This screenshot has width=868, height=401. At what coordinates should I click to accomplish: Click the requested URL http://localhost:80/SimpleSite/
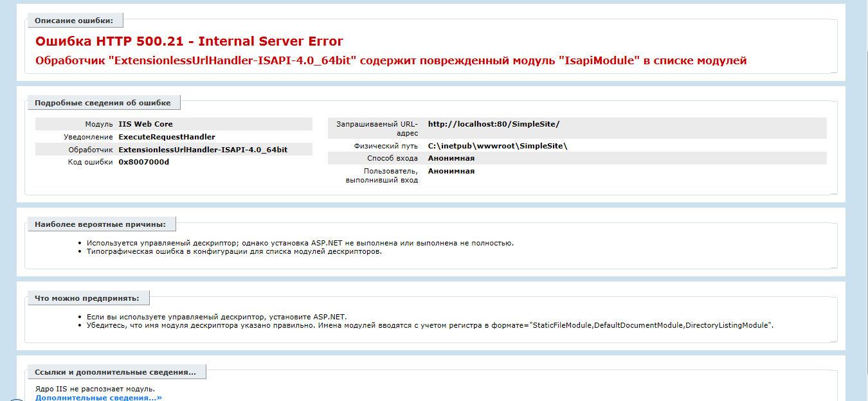pos(494,124)
